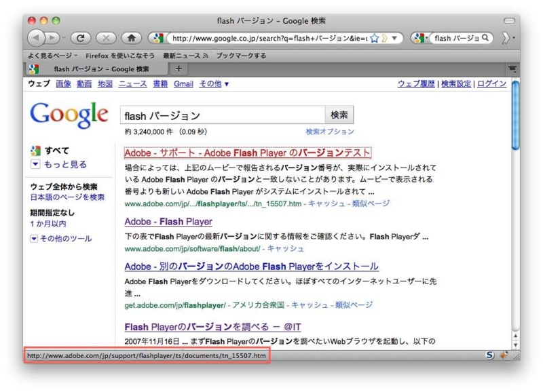Viewport: 543px width, 392px height.
Task: Expand the その他 dropdown menu
Action: (x=214, y=83)
